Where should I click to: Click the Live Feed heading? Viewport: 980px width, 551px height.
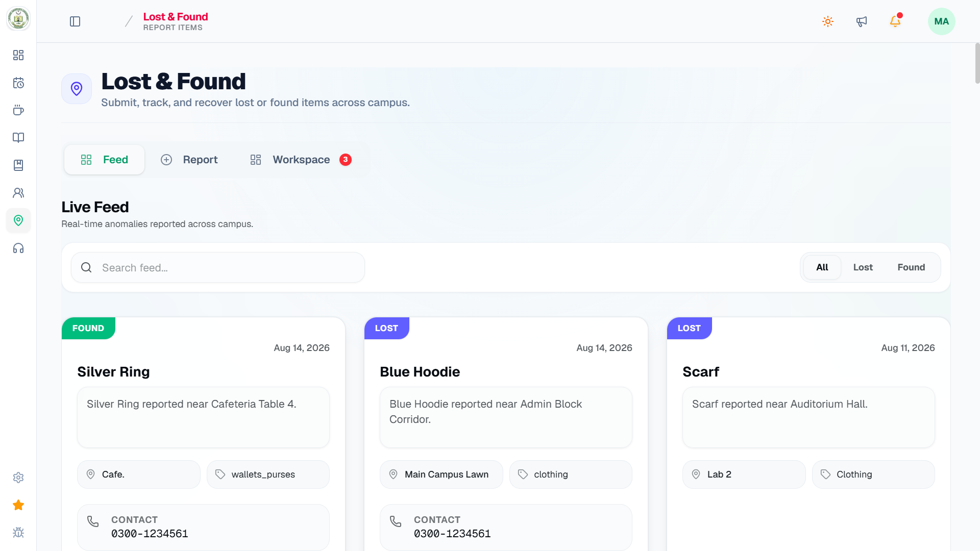point(95,207)
